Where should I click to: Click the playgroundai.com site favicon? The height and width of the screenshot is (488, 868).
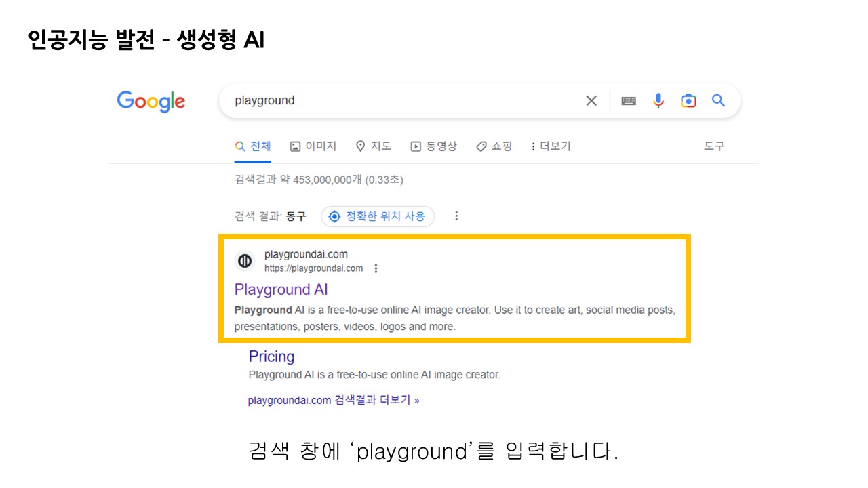(245, 261)
